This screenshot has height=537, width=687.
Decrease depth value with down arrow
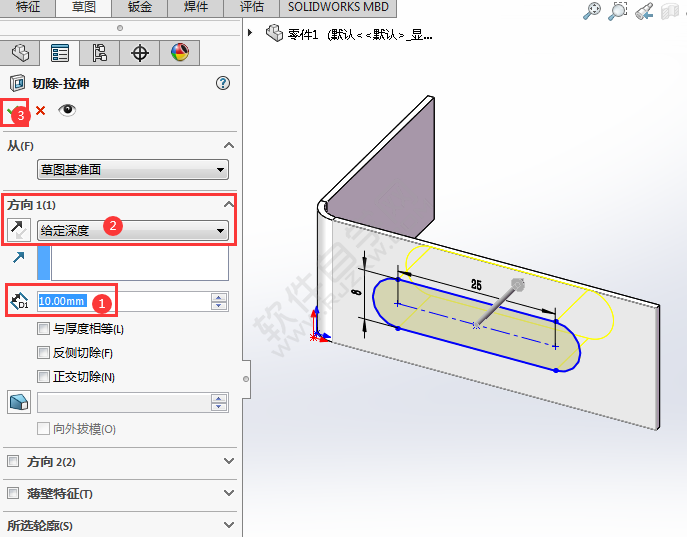[x=219, y=306]
